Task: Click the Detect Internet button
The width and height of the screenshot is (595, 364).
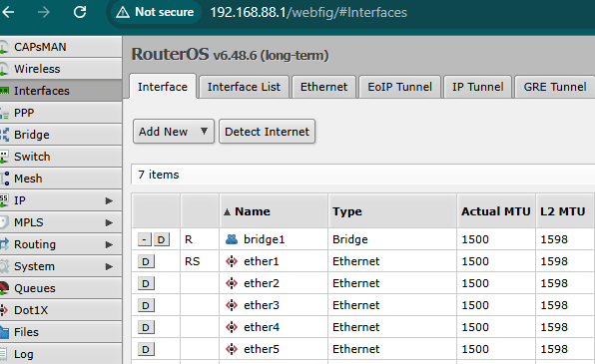Action: [268, 132]
